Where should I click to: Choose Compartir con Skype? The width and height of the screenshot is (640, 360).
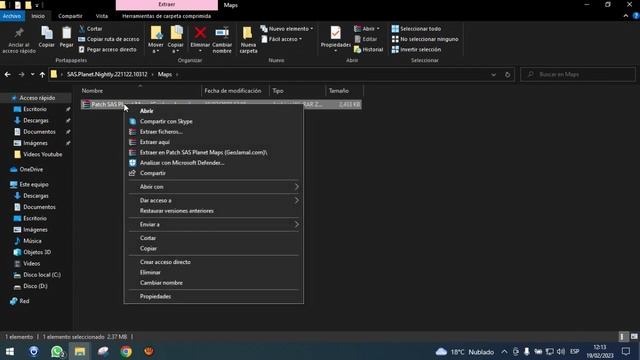pyautogui.click(x=213, y=121)
